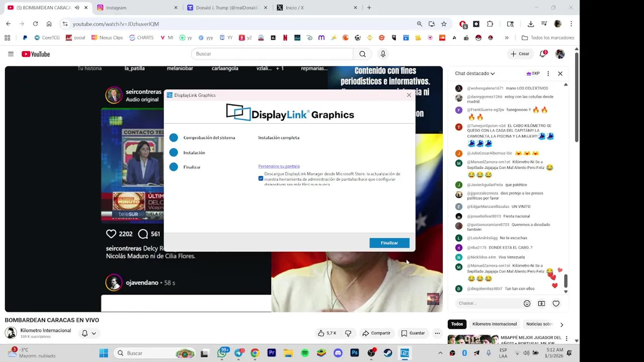
Task: Click the taskbar Buscar search box
Action: 154,353
